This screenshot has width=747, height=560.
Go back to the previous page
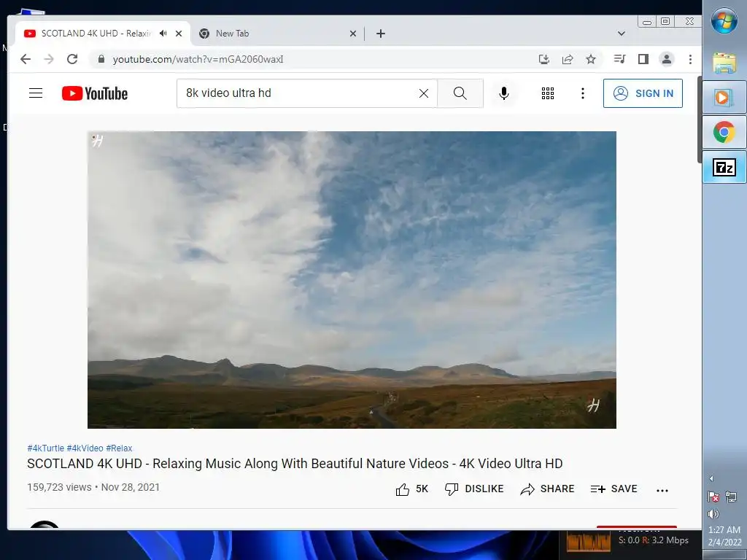26,59
